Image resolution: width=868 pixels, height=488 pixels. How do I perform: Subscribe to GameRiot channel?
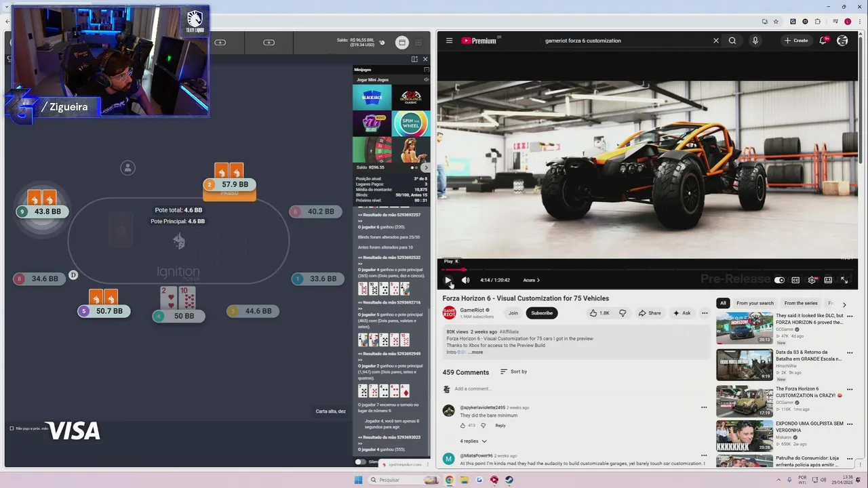tap(542, 313)
